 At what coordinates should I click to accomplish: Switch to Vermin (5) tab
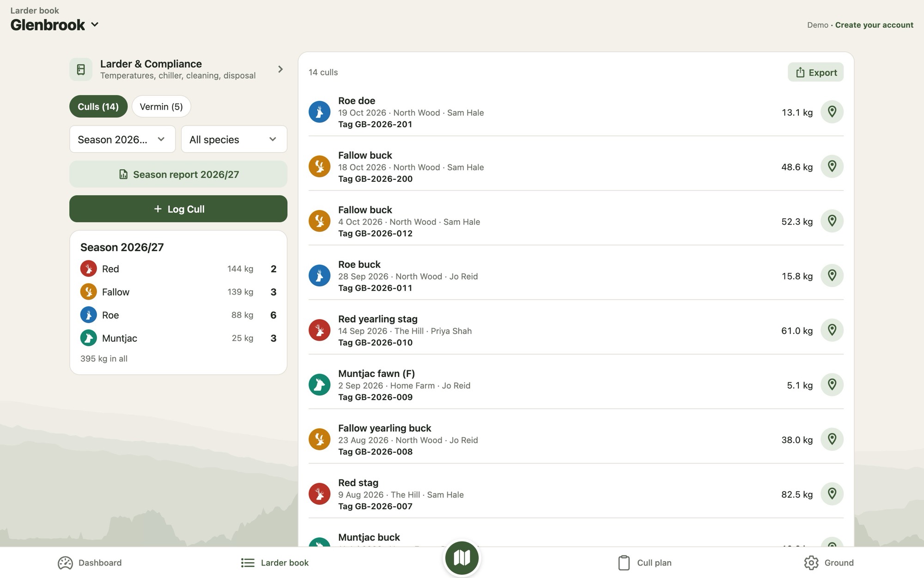pyautogui.click(x=161, y=106)
